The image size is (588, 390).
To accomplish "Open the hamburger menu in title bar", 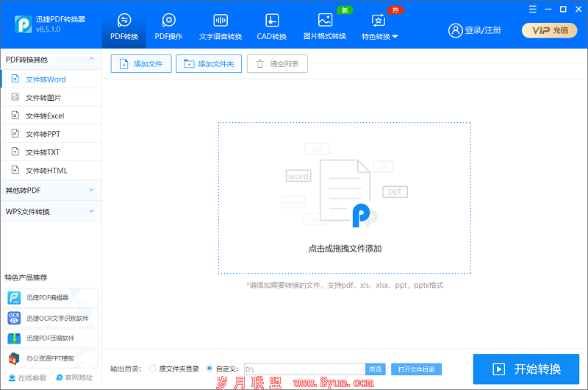I will [532, 10].
